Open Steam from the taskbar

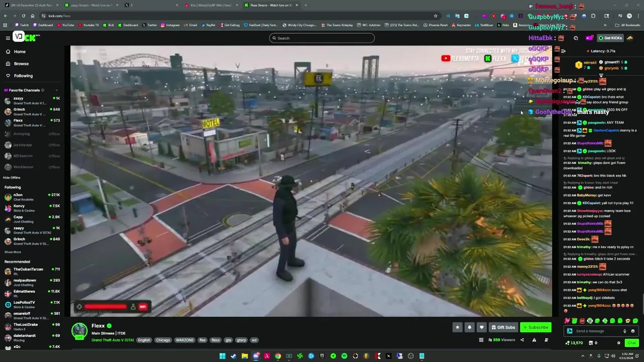click(233, 356)
